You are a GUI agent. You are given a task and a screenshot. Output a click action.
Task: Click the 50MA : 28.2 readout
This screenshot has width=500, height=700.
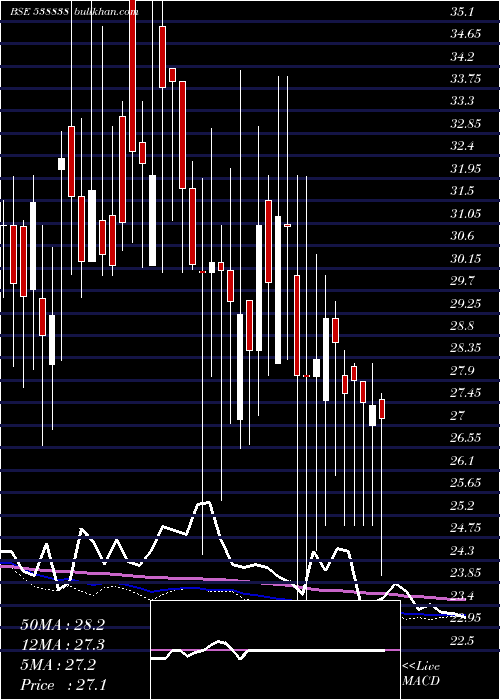pos(62,625)
